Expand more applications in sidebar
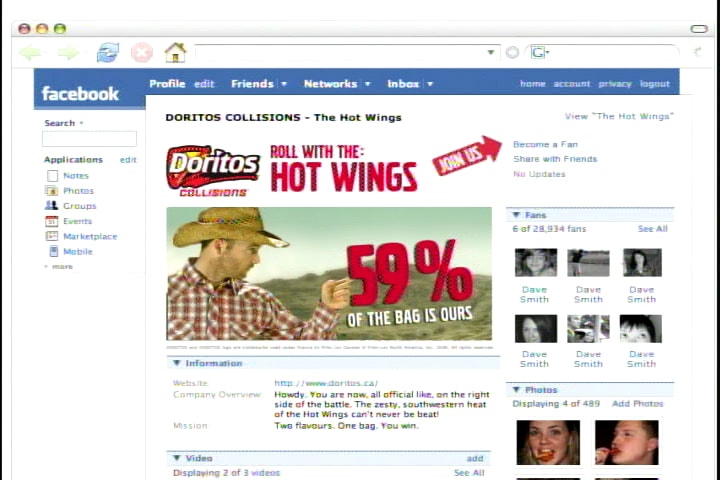The height and width of the screenshot is (480, 720). [59, 266]
